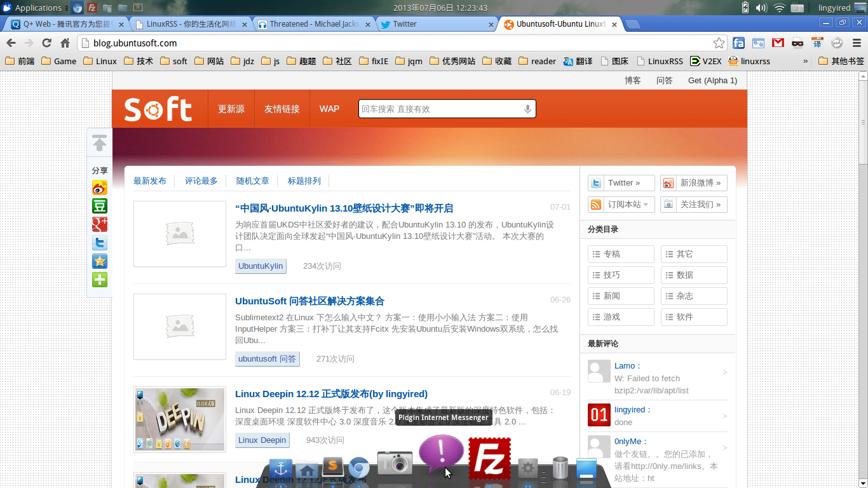This screenshot has height=488, width=868.
Task: Click the blue 'fa' extension icon
Action: click(738, 43)
